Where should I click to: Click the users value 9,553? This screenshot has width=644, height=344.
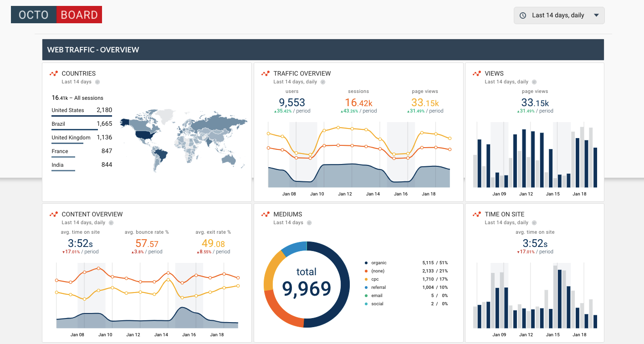(x=292, y=103)
